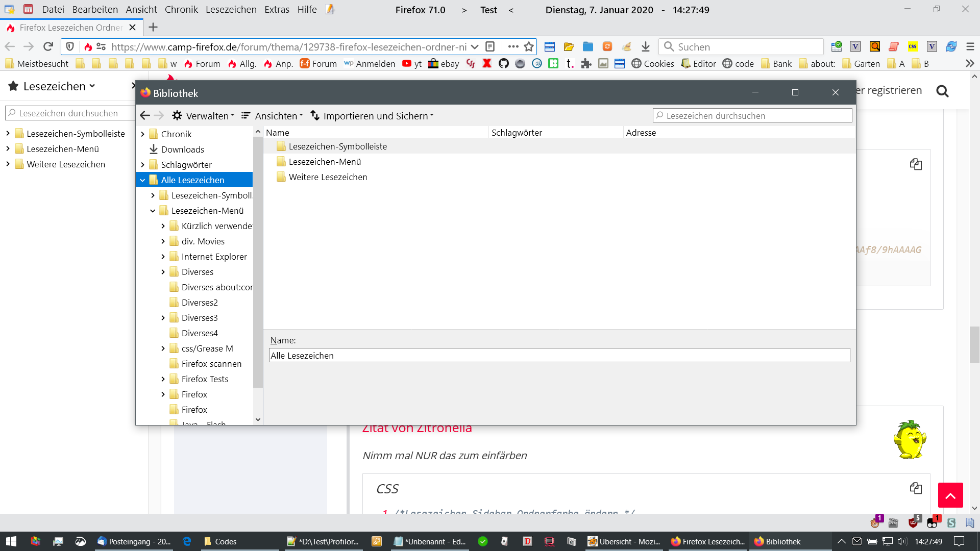
Task: Click the back arrow in Bibliothek window
Action: [x=145, y=116]
